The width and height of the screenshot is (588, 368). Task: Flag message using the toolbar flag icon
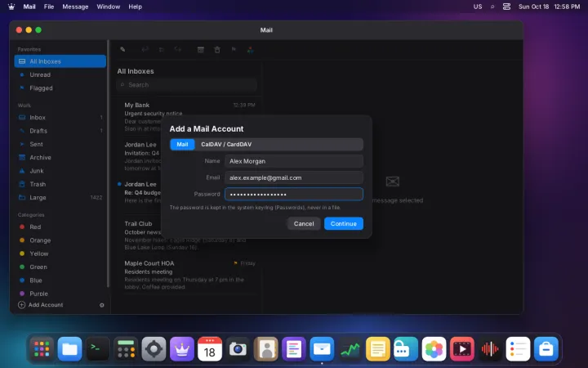coord(234,50)
